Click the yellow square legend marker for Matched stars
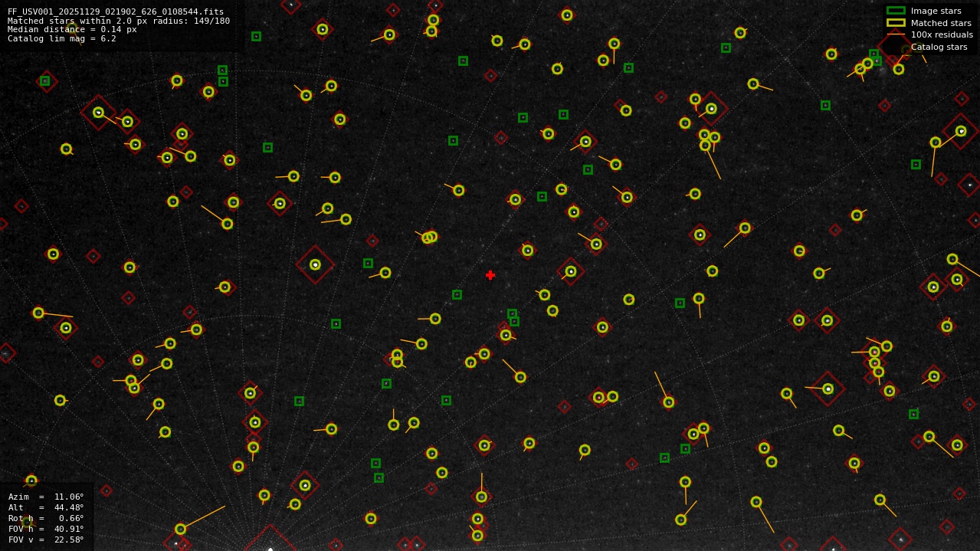Viewport: 980px width, 551px height. tap(896, 23)
